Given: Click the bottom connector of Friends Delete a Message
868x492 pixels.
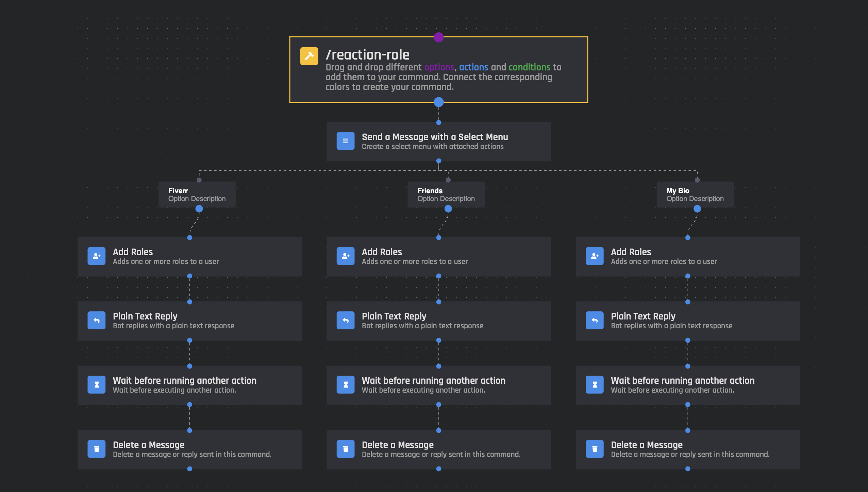Looking at the screenshot, I should [x=439, y=469].
